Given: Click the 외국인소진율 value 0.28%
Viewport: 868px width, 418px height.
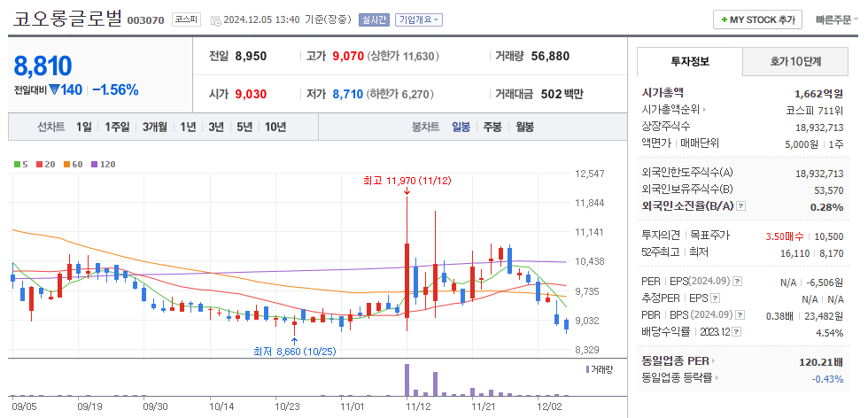Looking at the screenshot, I should pyautogui.click(x=828, y=207).
